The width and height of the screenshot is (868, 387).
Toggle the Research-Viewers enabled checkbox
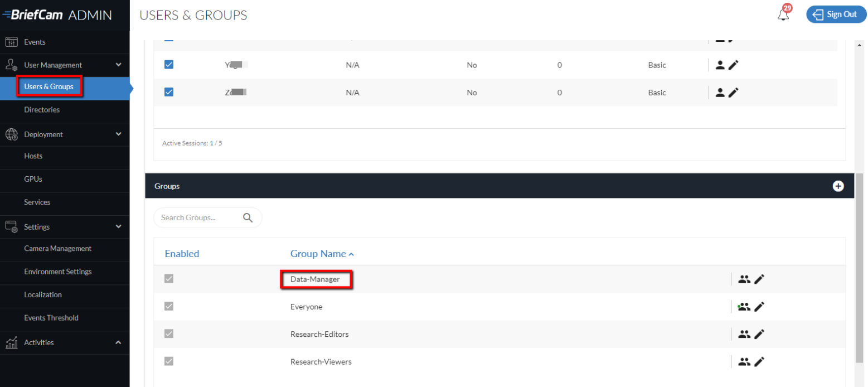(x=169, y=361)
